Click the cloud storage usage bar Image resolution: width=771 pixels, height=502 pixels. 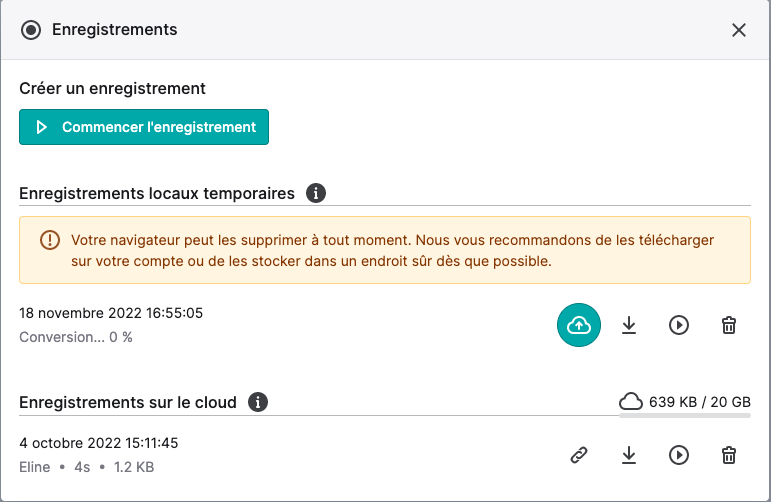pos(684,415)
